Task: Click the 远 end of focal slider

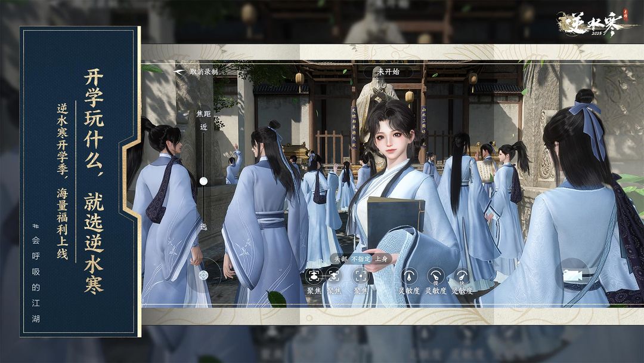Action: tap(203, 227)
